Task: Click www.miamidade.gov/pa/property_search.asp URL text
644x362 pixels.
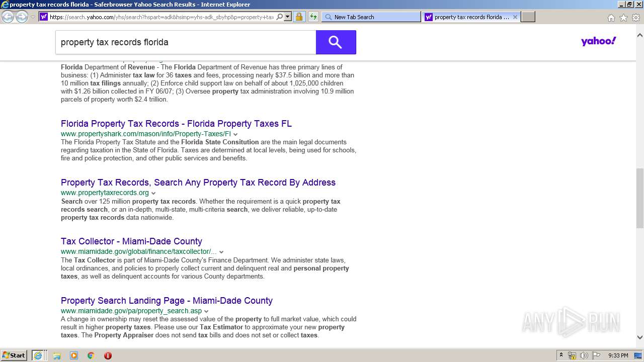Action: (131, 311)
